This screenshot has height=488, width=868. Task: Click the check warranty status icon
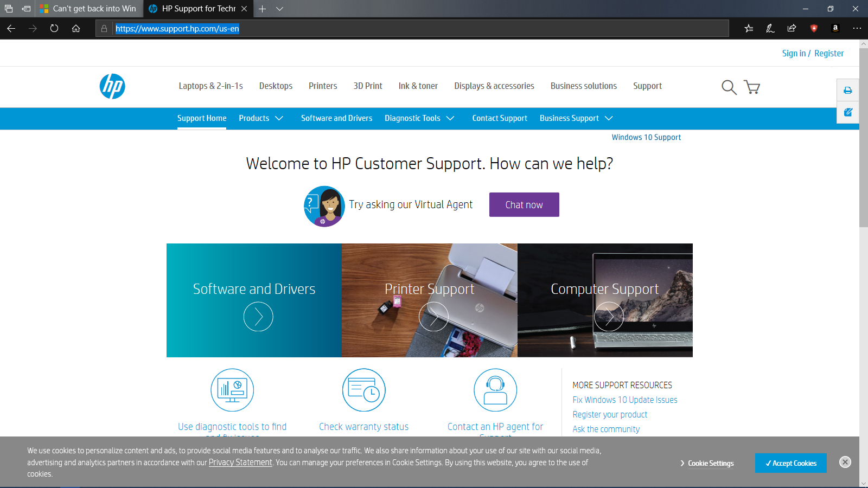coord(364,390)
